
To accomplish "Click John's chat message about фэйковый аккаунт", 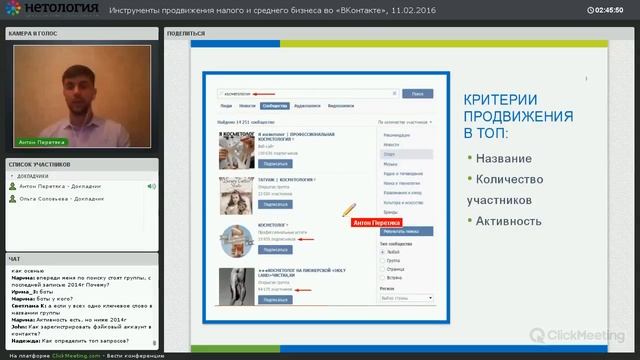I will (x=81, y=330).
